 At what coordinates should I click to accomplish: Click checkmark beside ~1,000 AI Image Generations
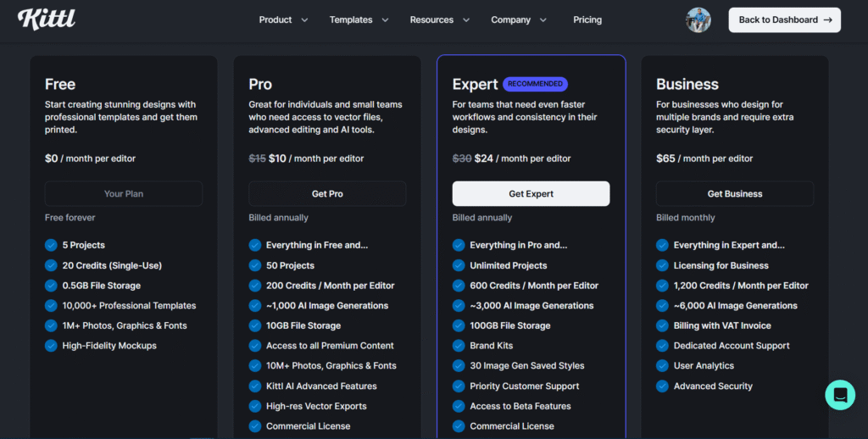tap(254, 305)
